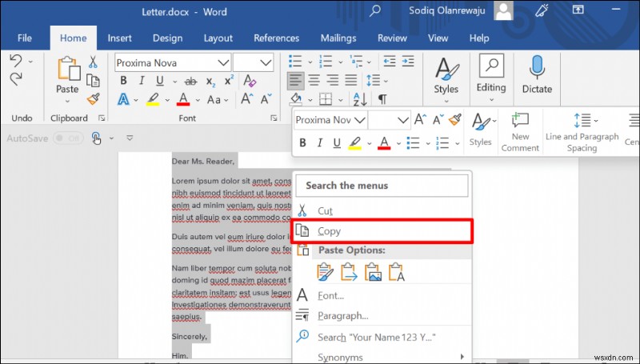The width and height of the screenshot is (640, 364).
Task: Click the Copy icon in Clipboard group
Action: coord(93,80)
